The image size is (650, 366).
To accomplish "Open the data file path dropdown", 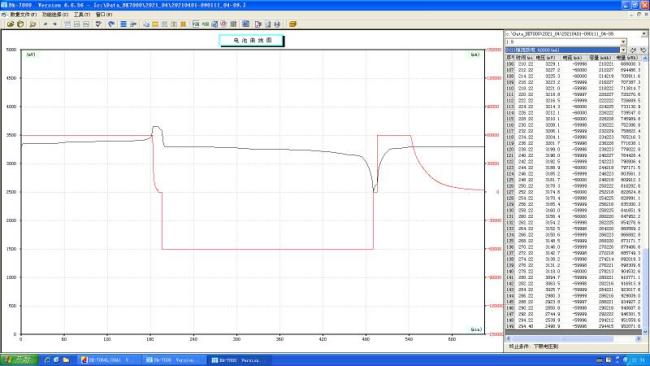I will 644,34.
